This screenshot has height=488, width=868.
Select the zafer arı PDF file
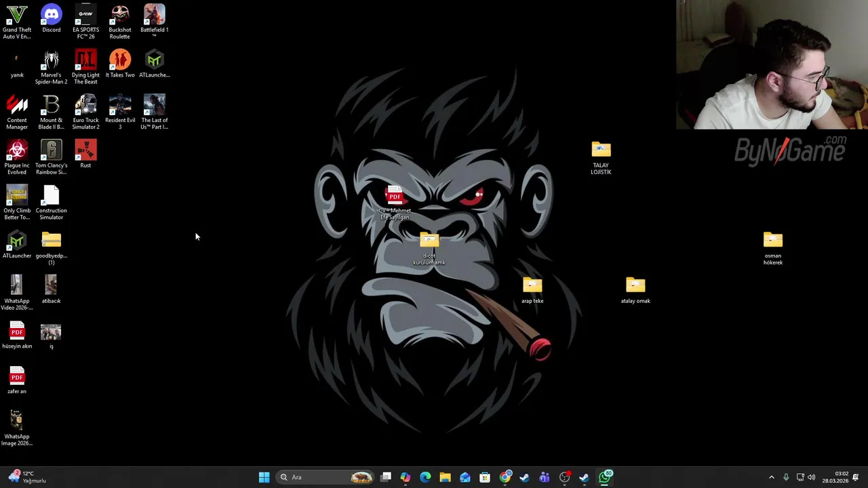tap(17, 381)
